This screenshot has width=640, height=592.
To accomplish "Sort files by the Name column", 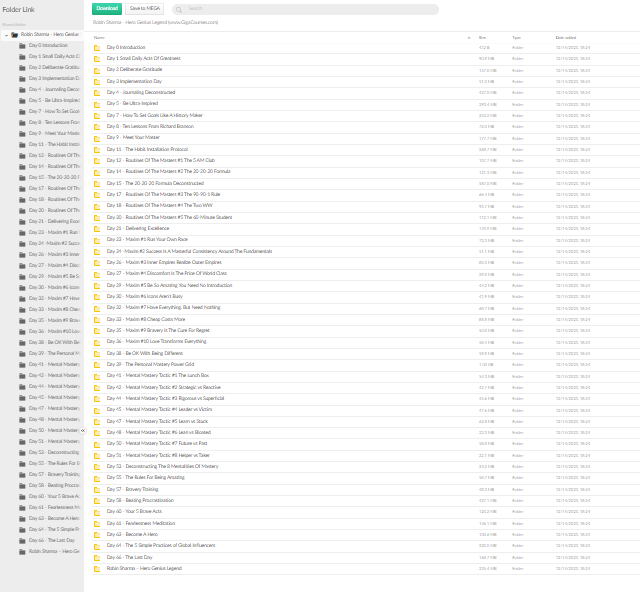I will click(x=113, y=37).
